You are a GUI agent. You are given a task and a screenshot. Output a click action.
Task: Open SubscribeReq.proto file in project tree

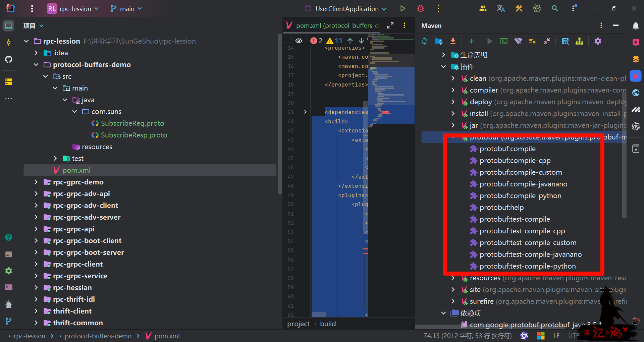click(132, 123)
